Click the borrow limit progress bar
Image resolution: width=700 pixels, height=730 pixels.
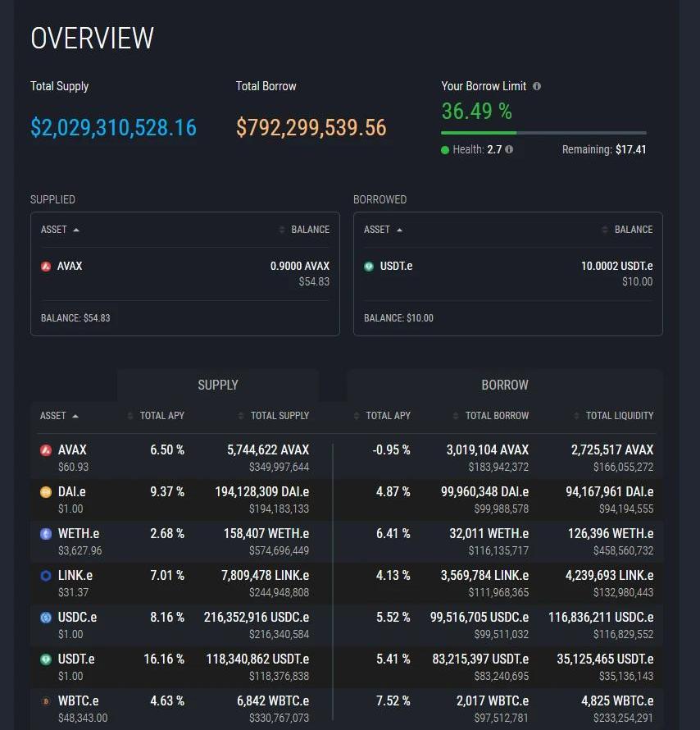(543, 133)
